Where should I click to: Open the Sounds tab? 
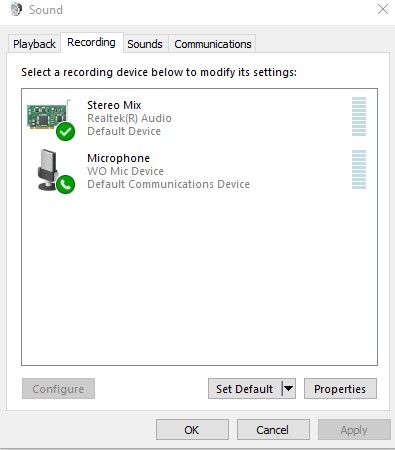[x=145, y=44]
